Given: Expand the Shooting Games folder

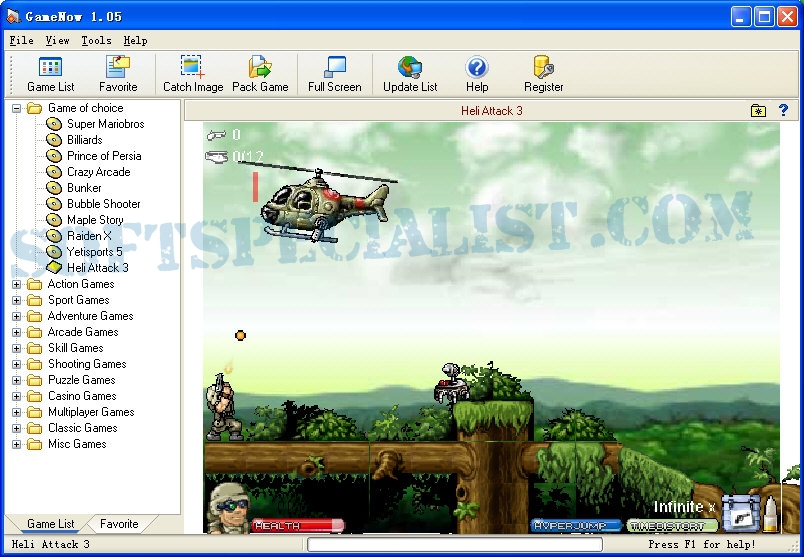Looking at the screenshot, I should pyautogui.click(x=17, y=364).
